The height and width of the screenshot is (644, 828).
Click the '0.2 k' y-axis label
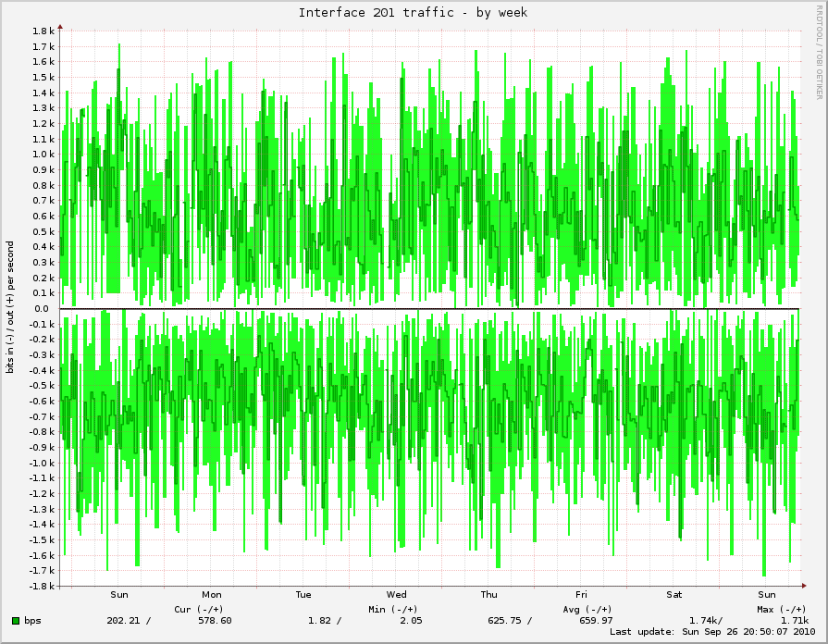[43, 279]
